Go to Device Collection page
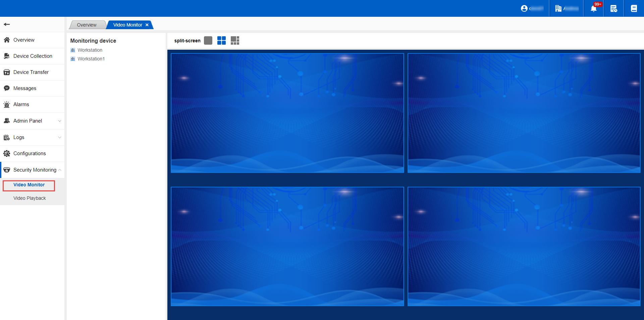 pos(33,56)
